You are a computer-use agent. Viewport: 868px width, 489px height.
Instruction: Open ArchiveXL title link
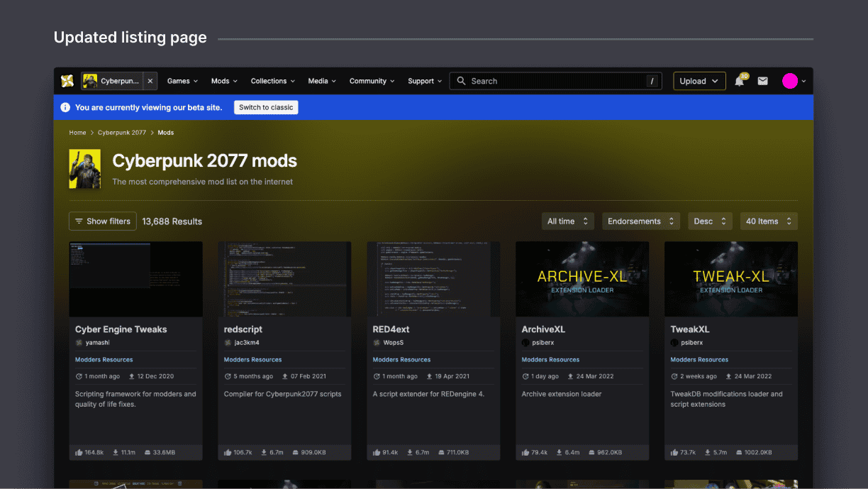tap(543, 329)
